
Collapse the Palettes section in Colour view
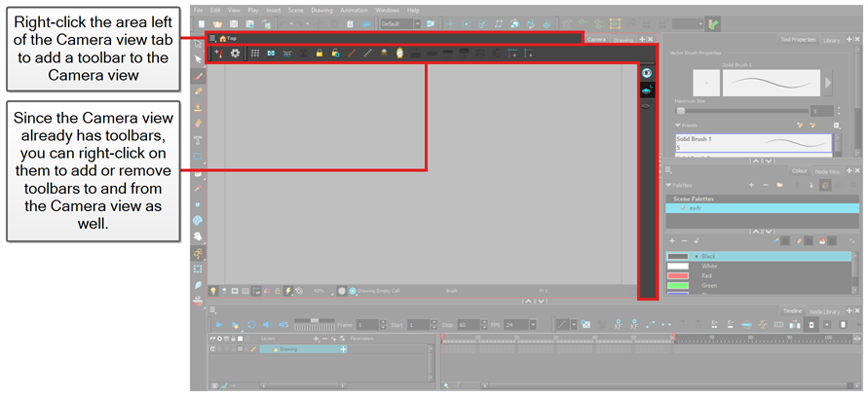coord(669,184)
